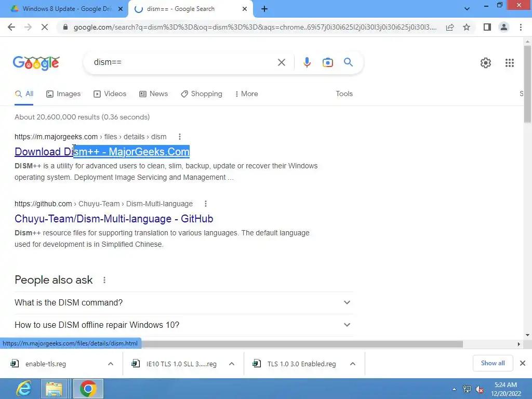Screen dimensions: 532x399
Task: Click the horizontal scrollbar thumb
Action: point(302,344)
